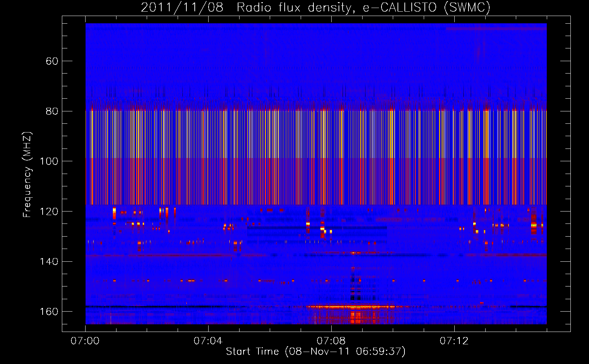Click the 'Frequency (MHZ)' axis label
This screenshot has width=589, height=364.
pyautogui.click(x=27, y=174)
